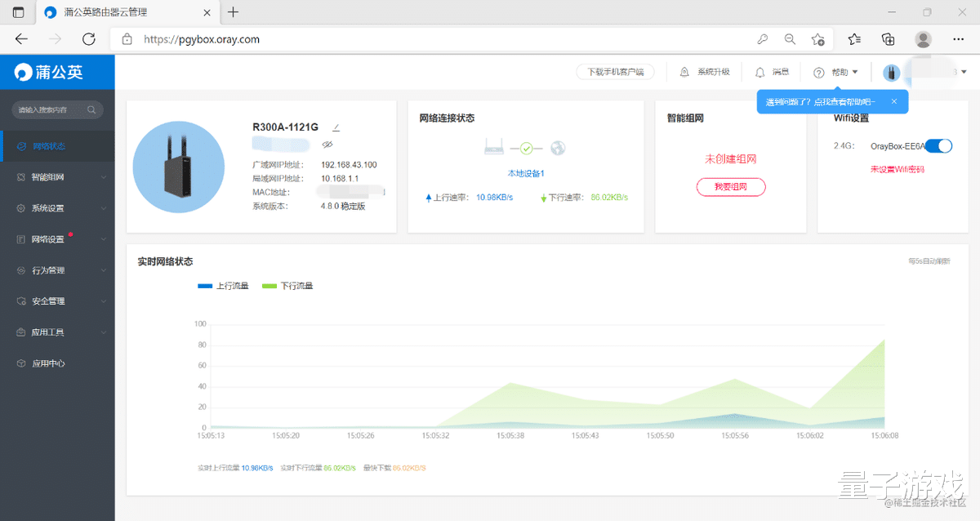Screen dimensions: 980x521
Task: Click the globe internet icon in network status
Action: click(559, 149)
